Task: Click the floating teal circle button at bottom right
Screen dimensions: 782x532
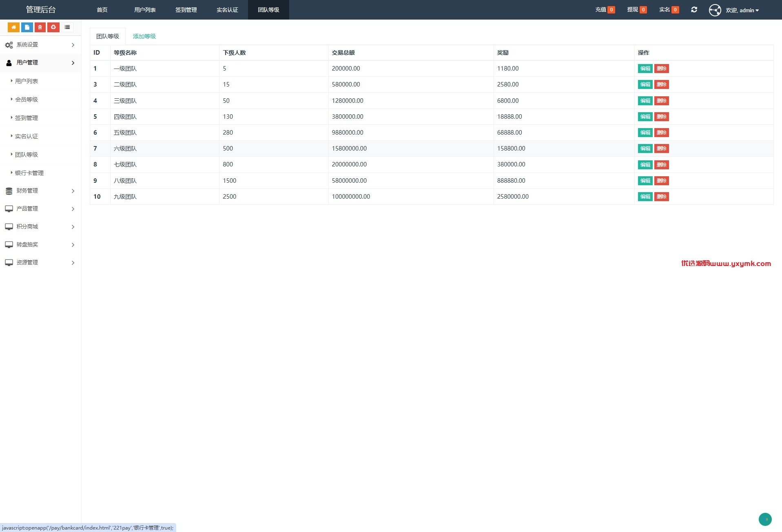Action: click(765, 519)
